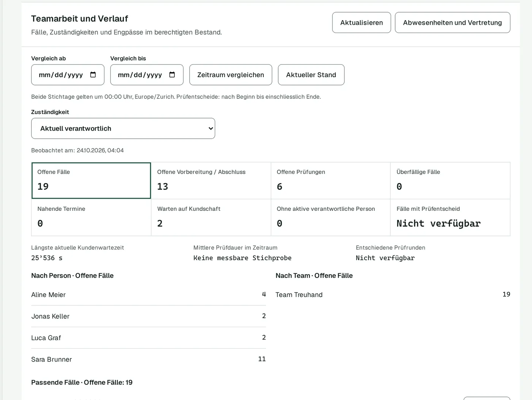
Task: Select the Aktueller Stand button
Action: tap(311, 75)
